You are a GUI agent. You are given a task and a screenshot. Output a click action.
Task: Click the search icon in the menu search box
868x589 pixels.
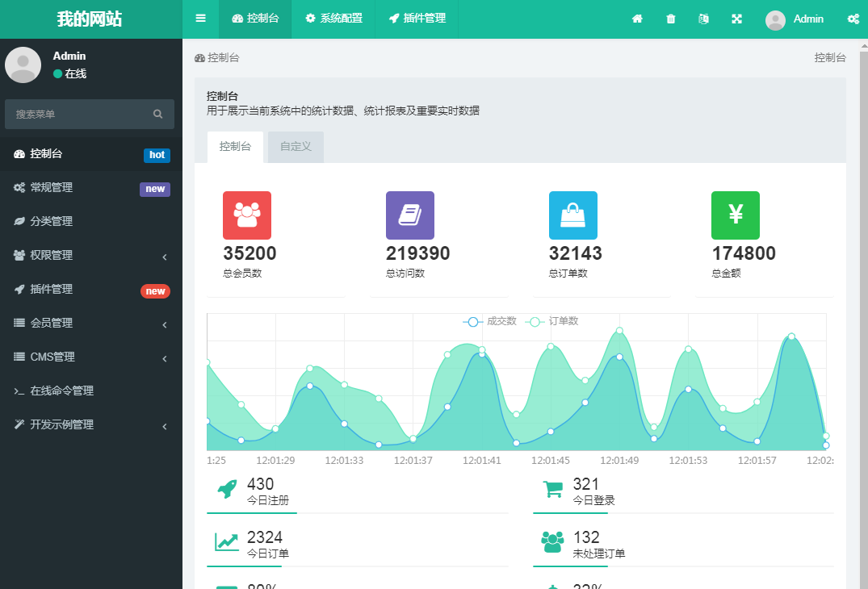coord(157,114)
